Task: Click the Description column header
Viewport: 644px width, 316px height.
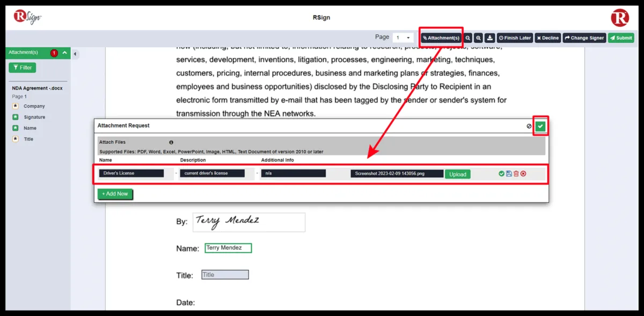Action: [193, 160]
